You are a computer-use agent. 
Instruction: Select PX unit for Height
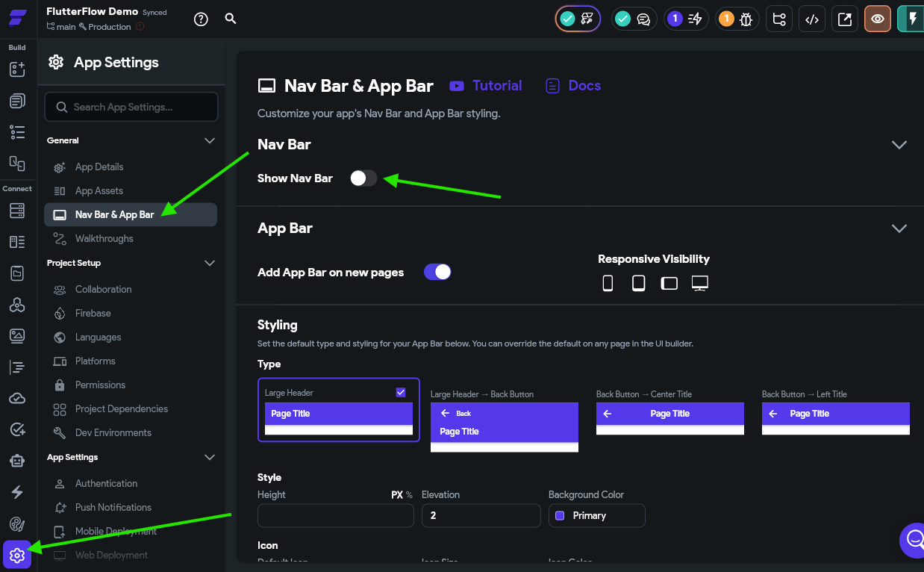pos(397,495)
